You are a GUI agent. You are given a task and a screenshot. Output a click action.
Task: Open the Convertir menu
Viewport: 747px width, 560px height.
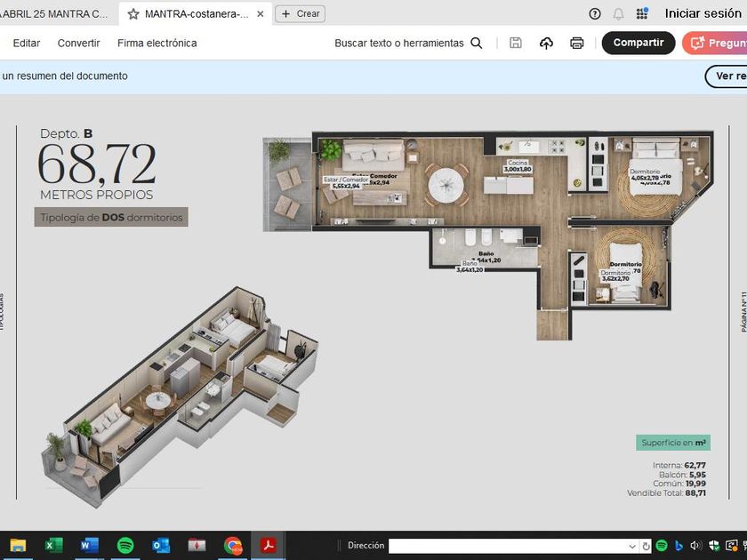pyautogui.click(x=78, y=43)
